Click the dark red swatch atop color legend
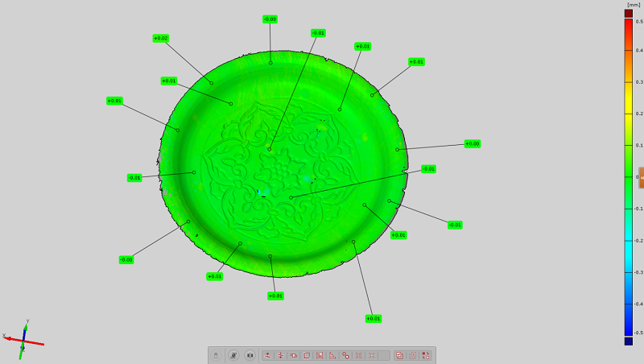The height and width of the screenshot is (364, 644). [x=628, y=13]
